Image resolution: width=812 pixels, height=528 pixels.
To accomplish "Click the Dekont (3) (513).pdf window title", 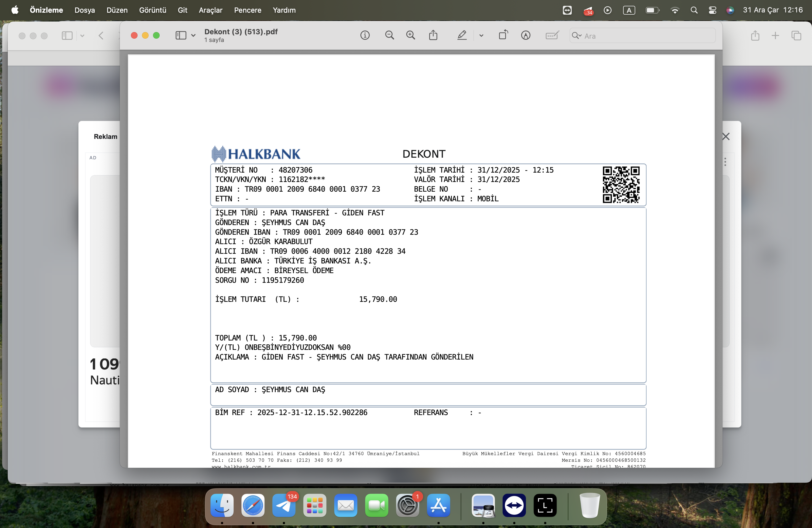I will [241, 32].
